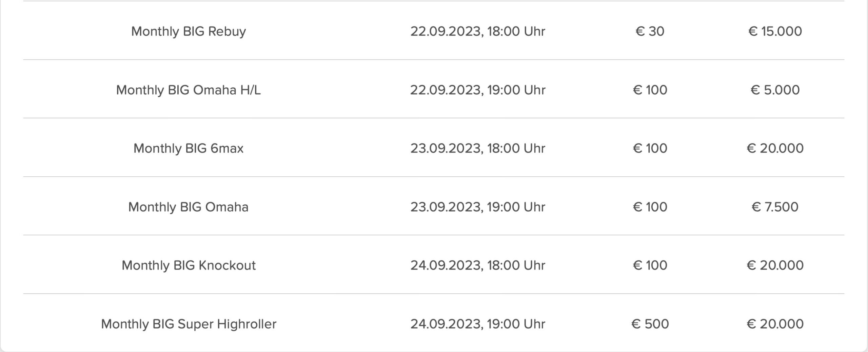Select the Monthly BIG Omaha tournament
The height and width of the screenshot is (352, 868).
[x=189, y=207]
